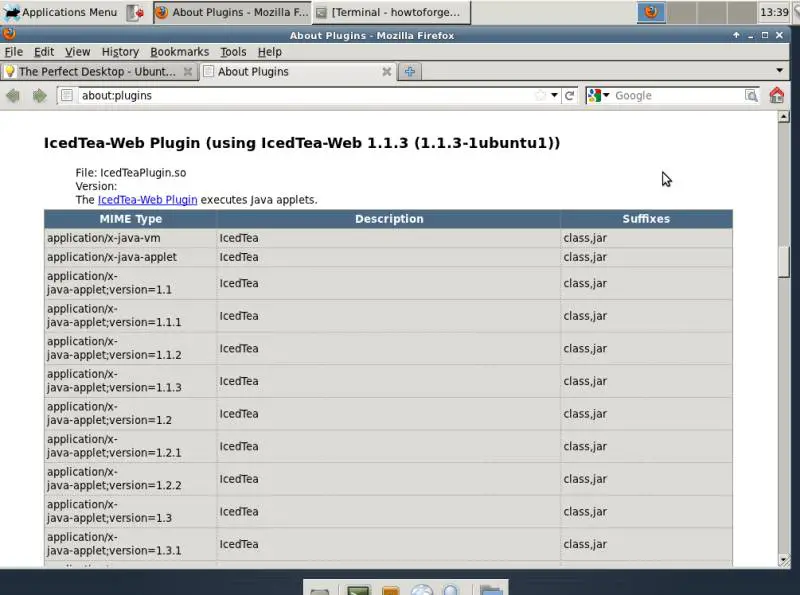Select the application/x-java-applet cell without version

click(x=131, y=257)
